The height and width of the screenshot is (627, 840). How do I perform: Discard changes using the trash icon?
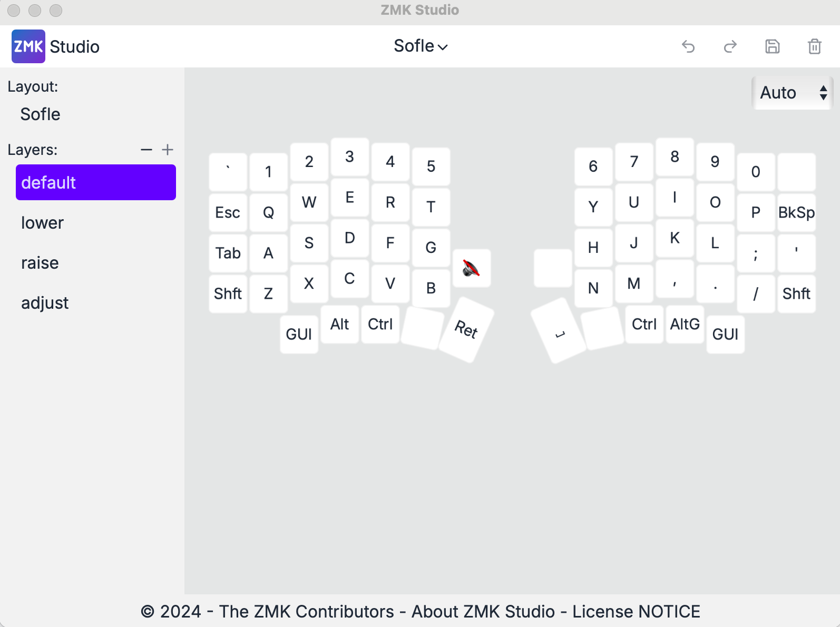point(814,46)
